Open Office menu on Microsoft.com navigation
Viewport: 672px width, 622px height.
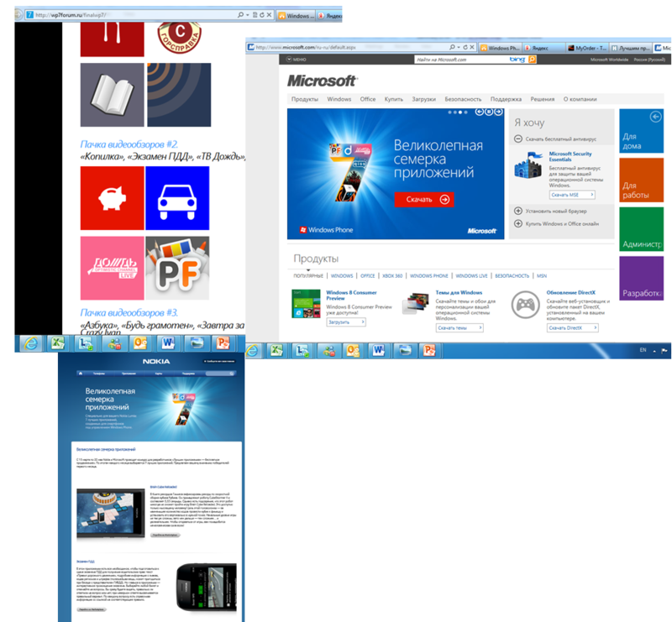368,99
